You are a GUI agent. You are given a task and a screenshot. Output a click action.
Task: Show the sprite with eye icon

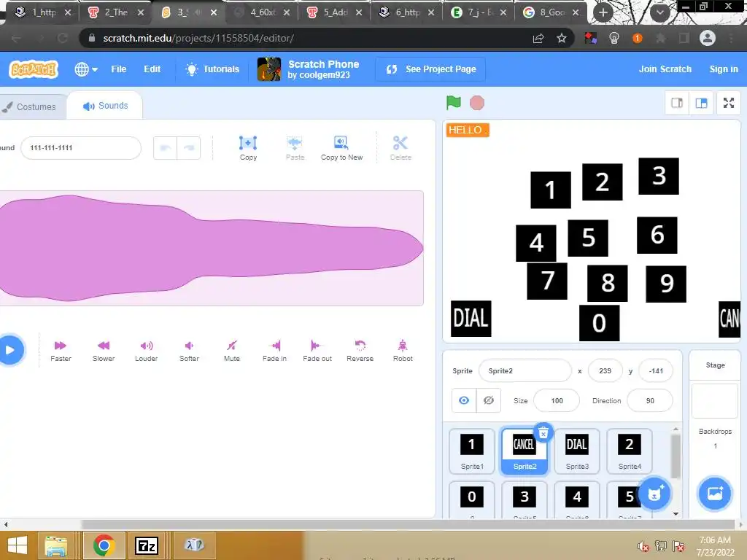coord(464,400)
